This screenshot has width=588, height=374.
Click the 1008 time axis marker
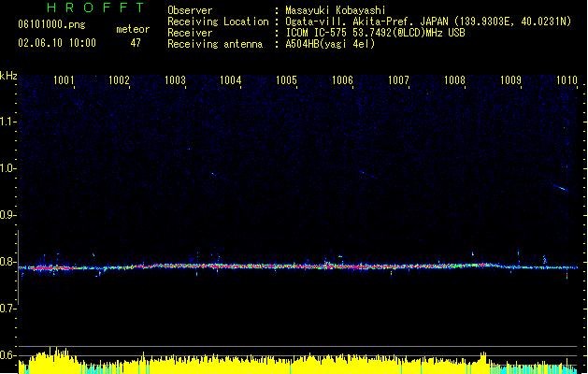(454, 80)
